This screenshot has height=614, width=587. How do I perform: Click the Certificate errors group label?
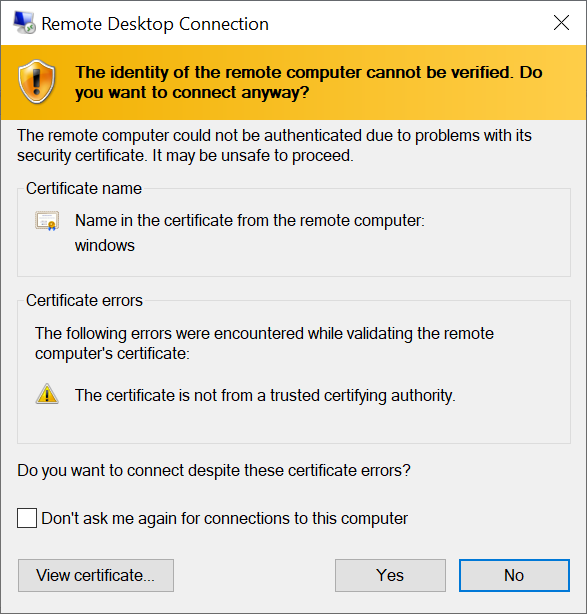[84, 300]
